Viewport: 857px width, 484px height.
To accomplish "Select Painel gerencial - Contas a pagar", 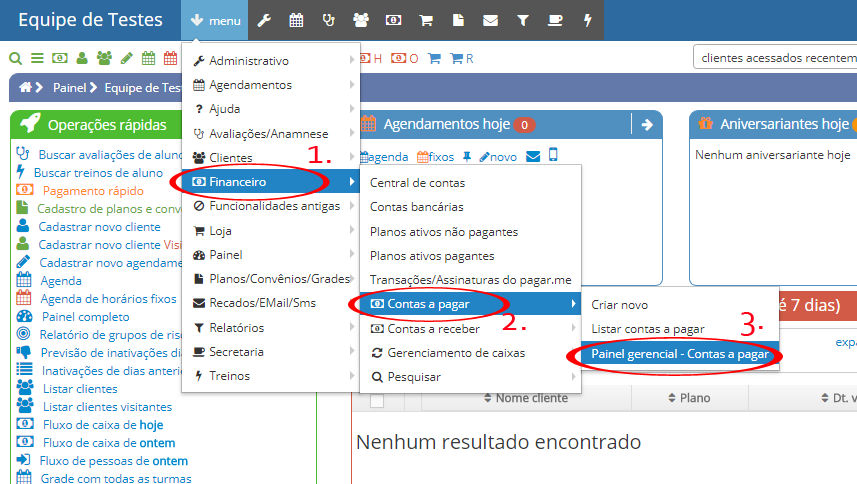I will click(x=680, y=354).
